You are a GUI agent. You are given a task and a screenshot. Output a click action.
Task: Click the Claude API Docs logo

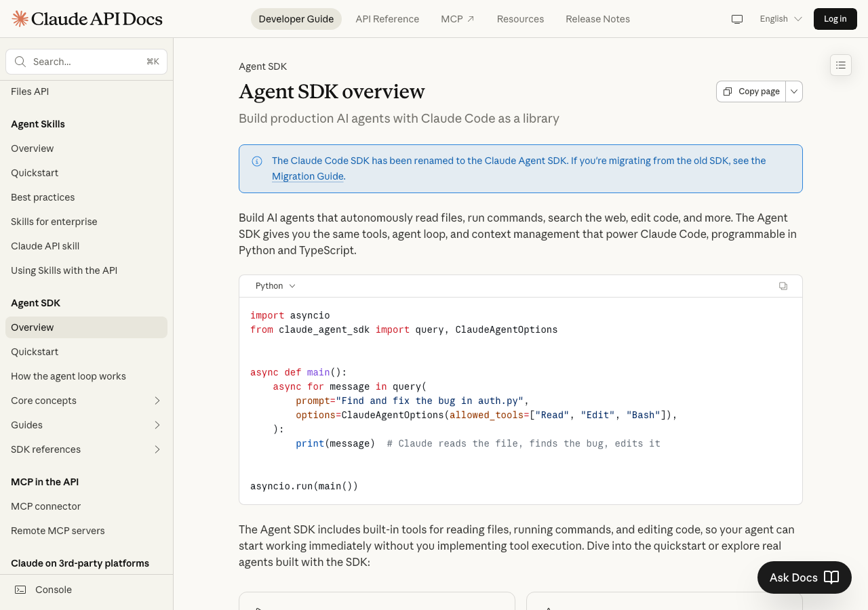point(87,19)
